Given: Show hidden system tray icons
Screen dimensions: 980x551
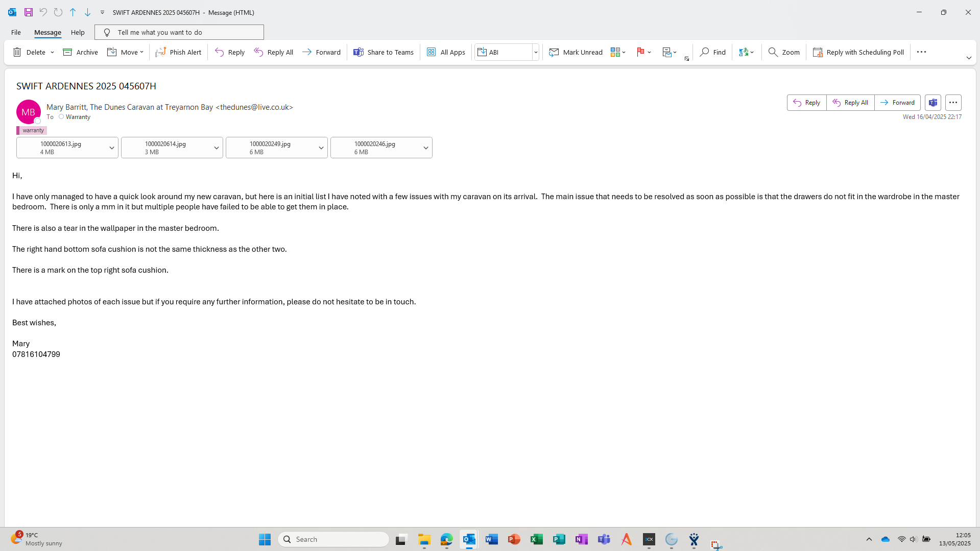Looking at the screenshot, I should tap(869, 539).
